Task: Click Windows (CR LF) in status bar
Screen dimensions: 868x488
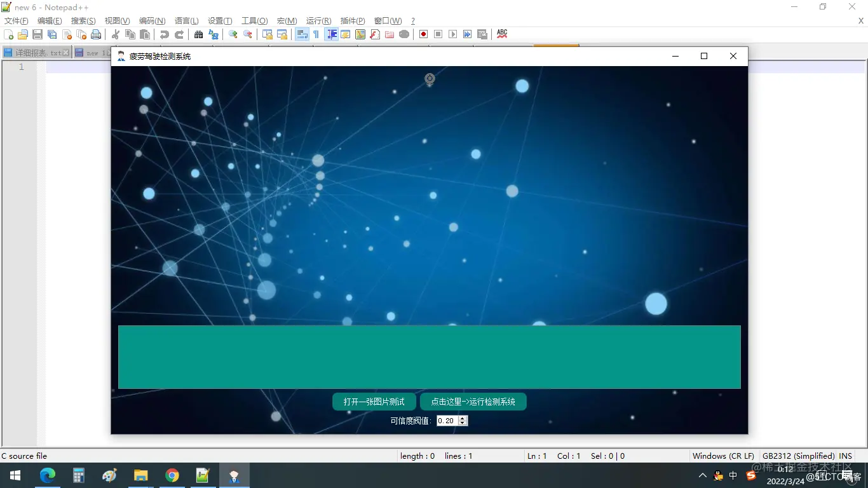Action: click(x=723, y=456)
